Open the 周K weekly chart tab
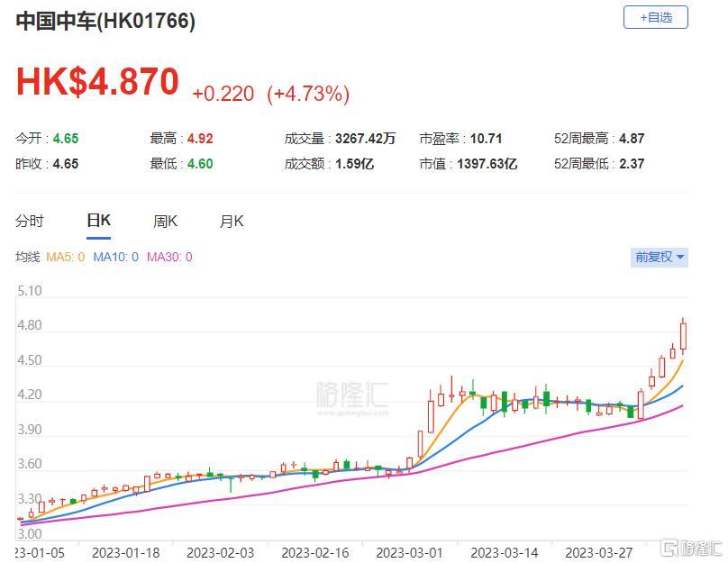 165,221
